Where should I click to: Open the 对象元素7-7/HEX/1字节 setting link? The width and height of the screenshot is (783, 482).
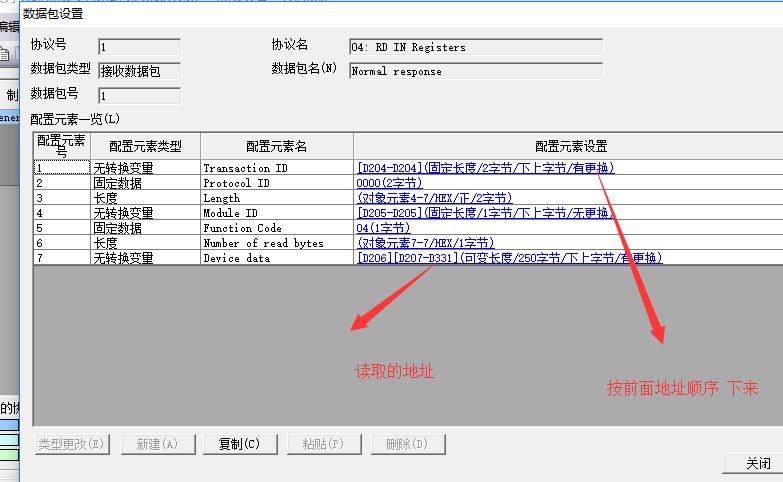pos(425,243)
